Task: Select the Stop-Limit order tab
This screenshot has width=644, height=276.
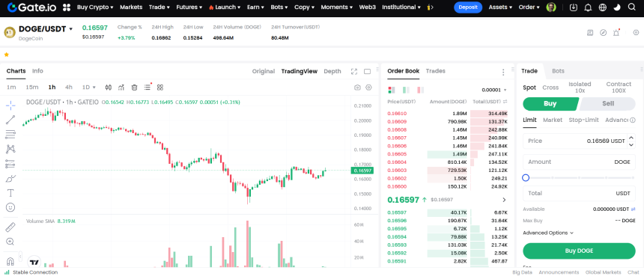Action: tap(583, 120)
